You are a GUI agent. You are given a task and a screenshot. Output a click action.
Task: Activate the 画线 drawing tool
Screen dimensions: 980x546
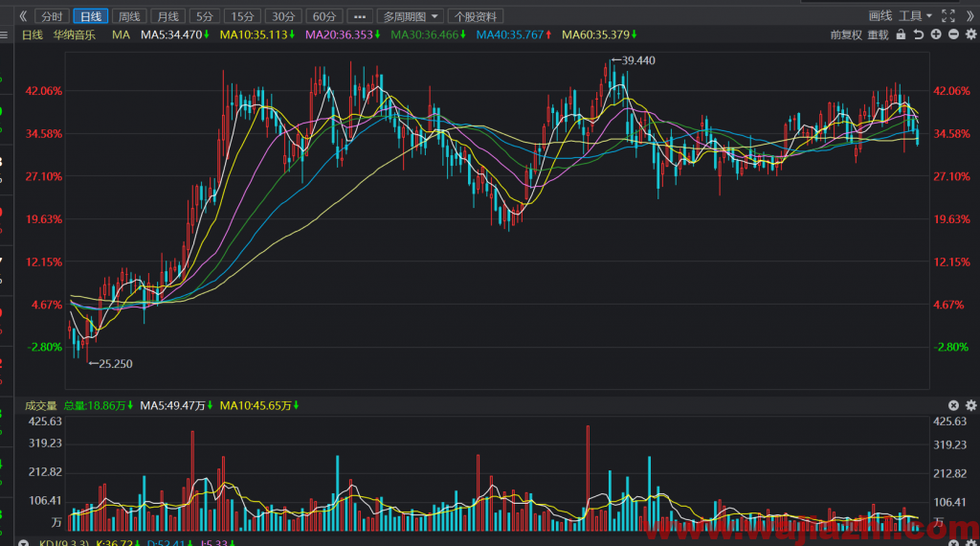tap(880, 16)
